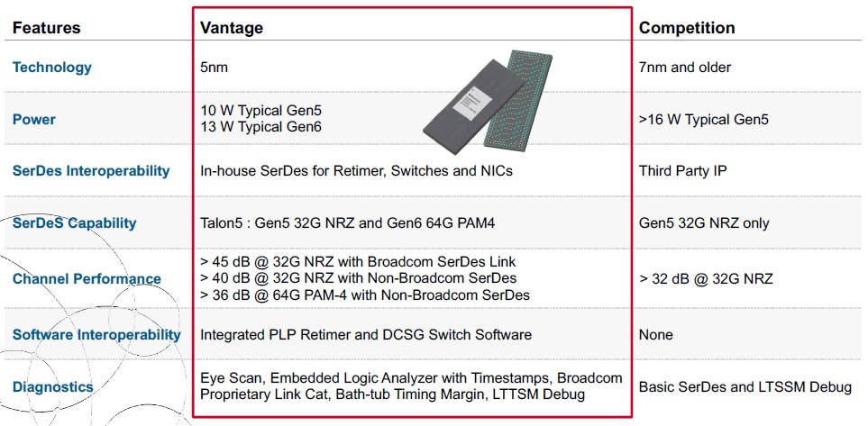
Task: Click the 5nm technology cell
Action: point(215,68)
